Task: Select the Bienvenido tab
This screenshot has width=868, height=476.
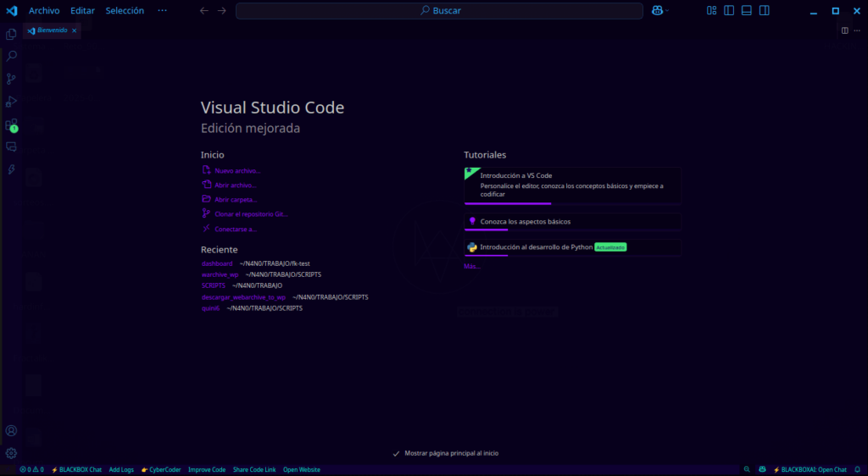Action: point(52,30)
